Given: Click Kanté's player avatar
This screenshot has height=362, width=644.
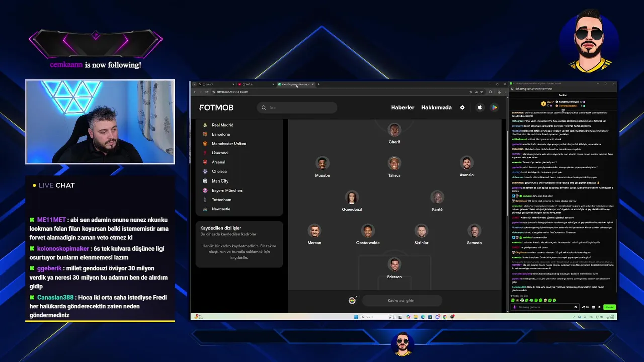Looking at the screenshot, I should click(437, 197).
